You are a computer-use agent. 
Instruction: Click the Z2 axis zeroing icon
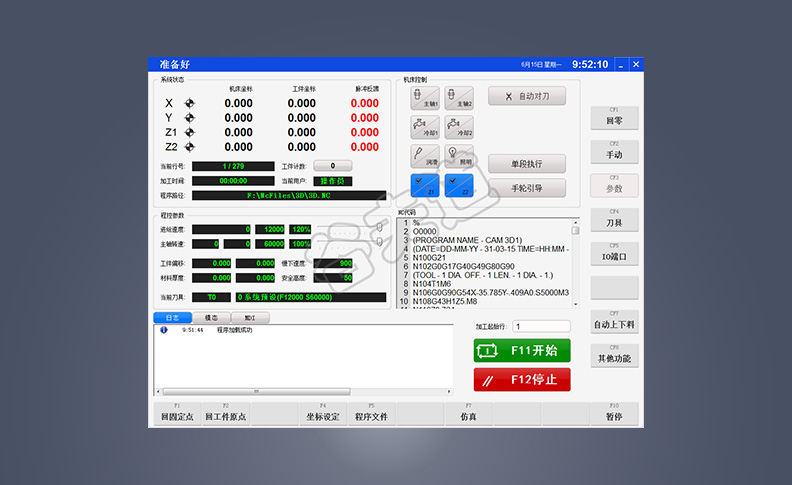(189, 147)
